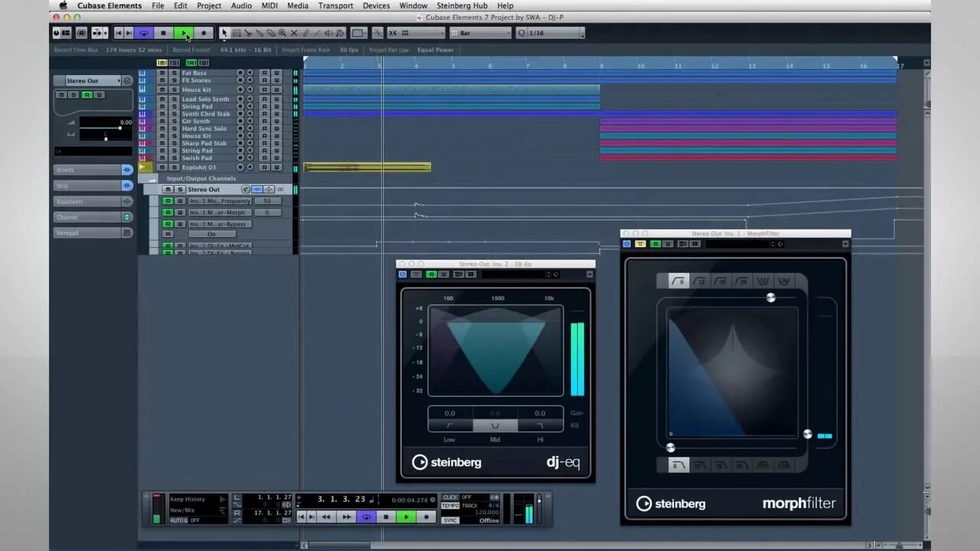Select the Glue tool
The height and width of the screenshot is (551, 980).
[x=260, y=33]
